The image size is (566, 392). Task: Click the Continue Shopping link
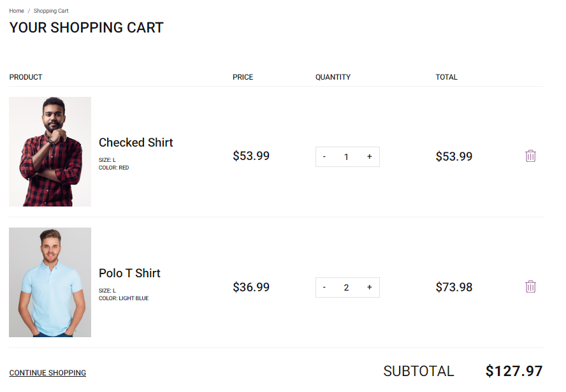pyautogui.click(x=48, y=373)
